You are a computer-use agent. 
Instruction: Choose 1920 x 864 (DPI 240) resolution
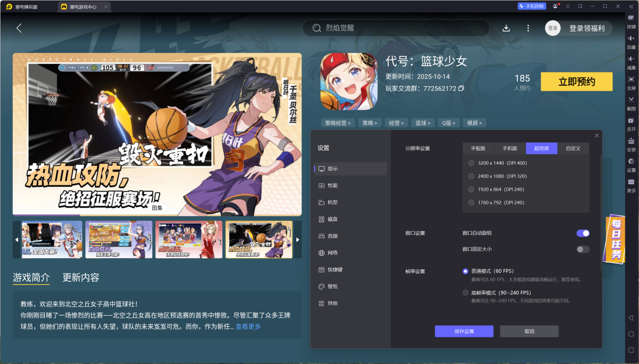471,189
